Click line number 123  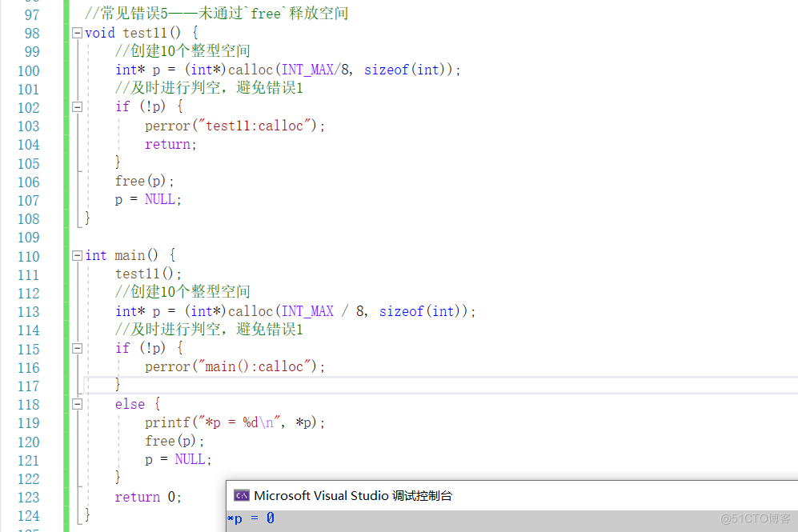pos(29,498)
